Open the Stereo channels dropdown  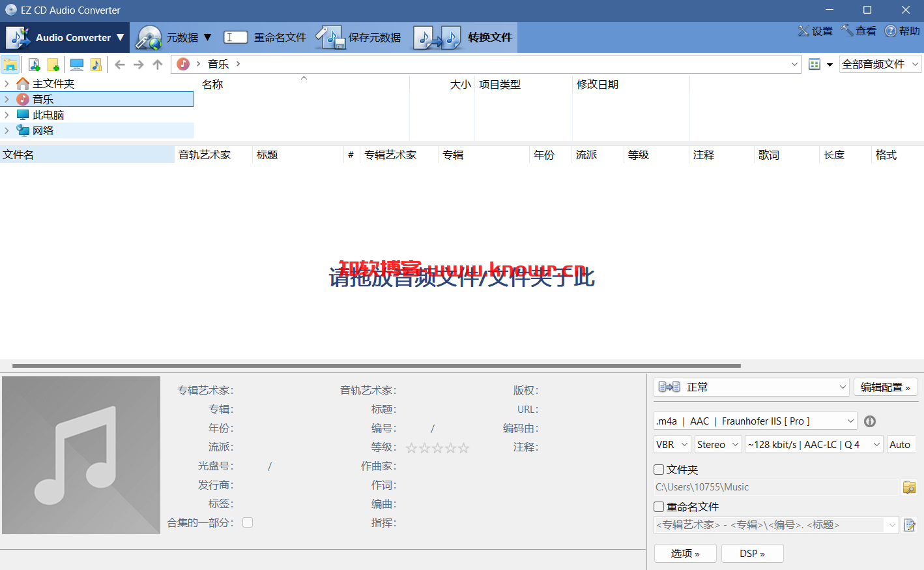718,444
